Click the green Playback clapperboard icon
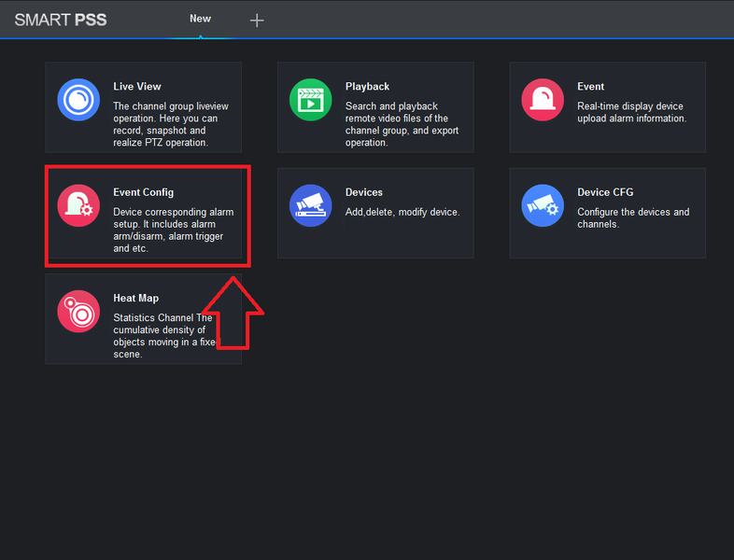Image resolution: width=734 pixels, height=560 pixels. [311, 100]
